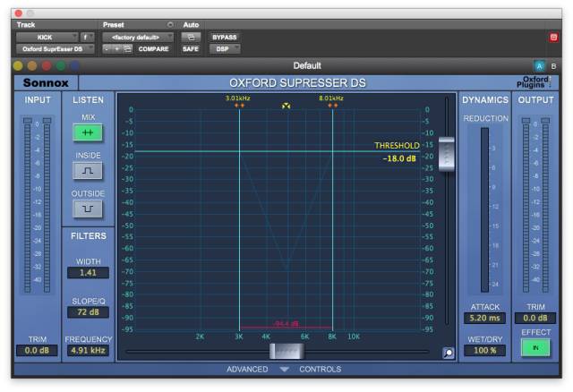Click the yellow colored dot
This screenshot has width=573, height=392.
(x=18, y=66)
